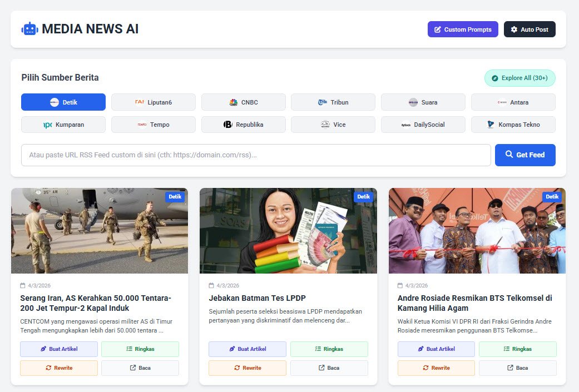579x392 pixels.
Task: Open Explore All (30+) sources
Action: [520, 78]
